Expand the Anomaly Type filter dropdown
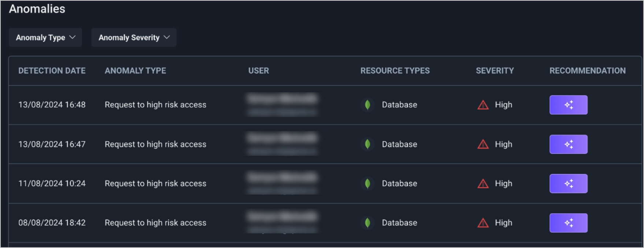The height and width of the screenshot is (248, 644). pyautogui.click(x=45, y=38)
